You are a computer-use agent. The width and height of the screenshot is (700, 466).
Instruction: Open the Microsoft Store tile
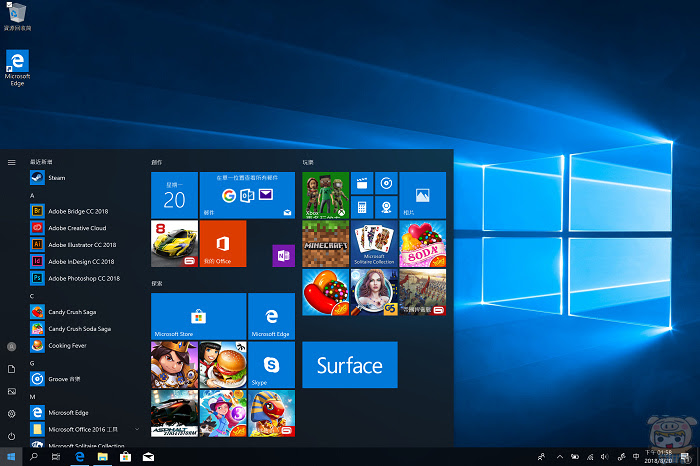pyautogui.click(x=199, y=316)
